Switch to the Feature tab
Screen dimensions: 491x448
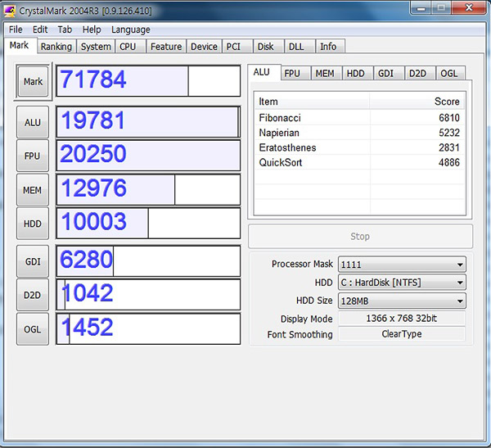(x=166, y=47)
